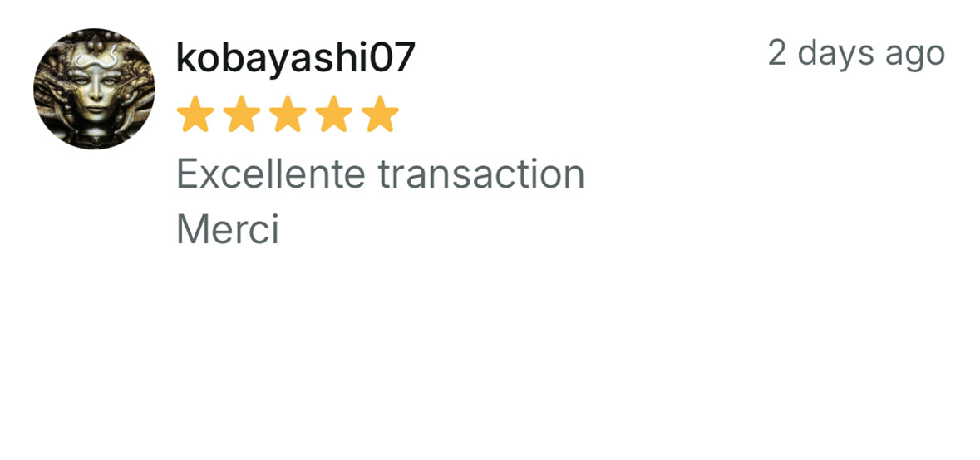The image size is (980, 460).
Task: Click the word 'transaction' in the review
Action: (x=482, y=174)
